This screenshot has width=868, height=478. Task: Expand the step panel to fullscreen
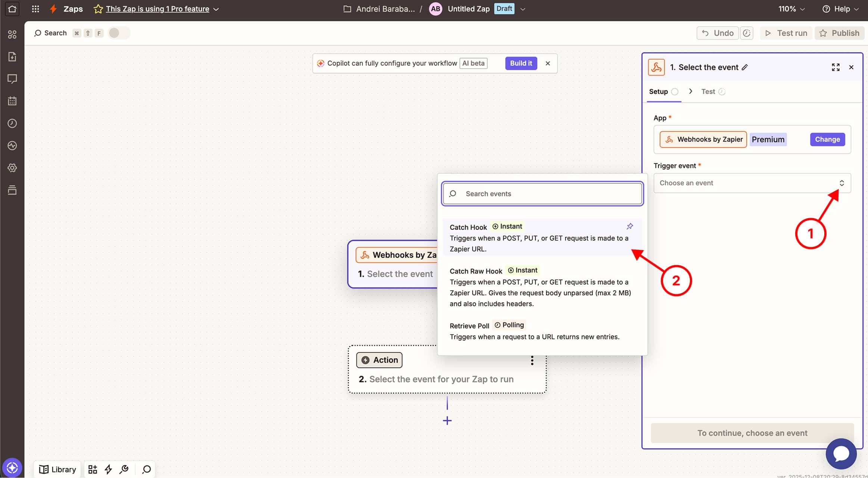836,67
